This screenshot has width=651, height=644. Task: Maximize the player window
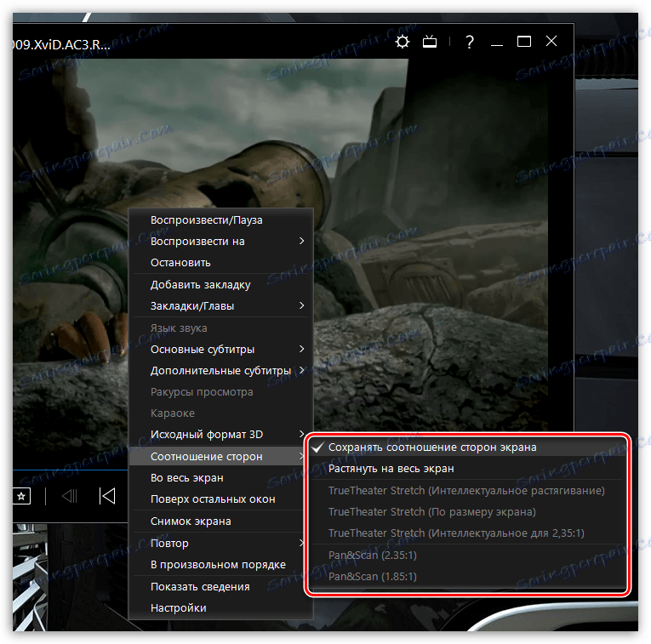tap(524, 42)
